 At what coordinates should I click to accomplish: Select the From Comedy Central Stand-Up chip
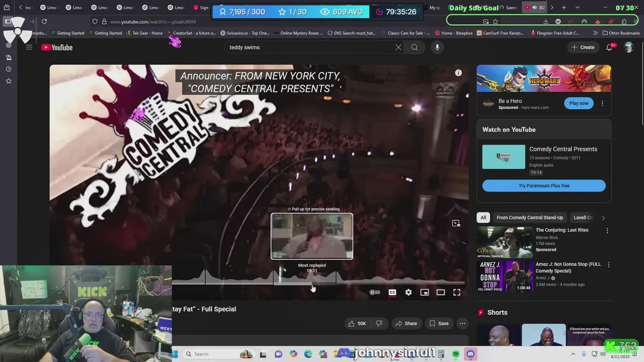(530, 218)
